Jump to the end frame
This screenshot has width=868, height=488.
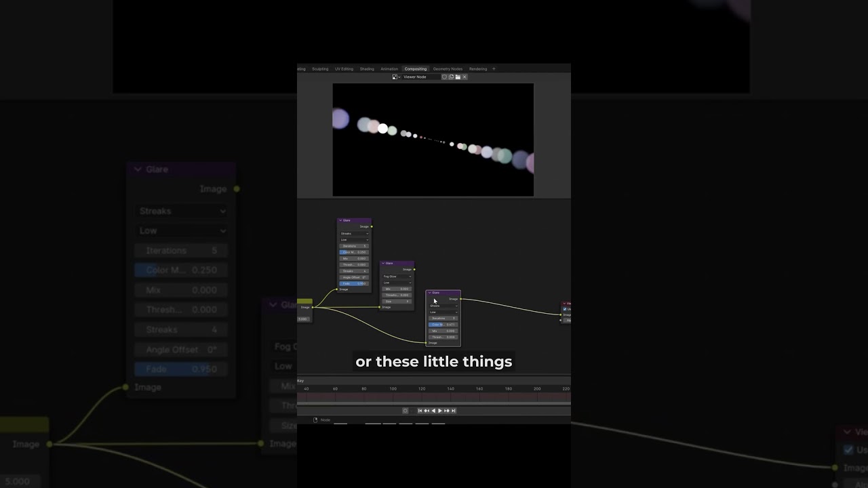coord(454,411)
